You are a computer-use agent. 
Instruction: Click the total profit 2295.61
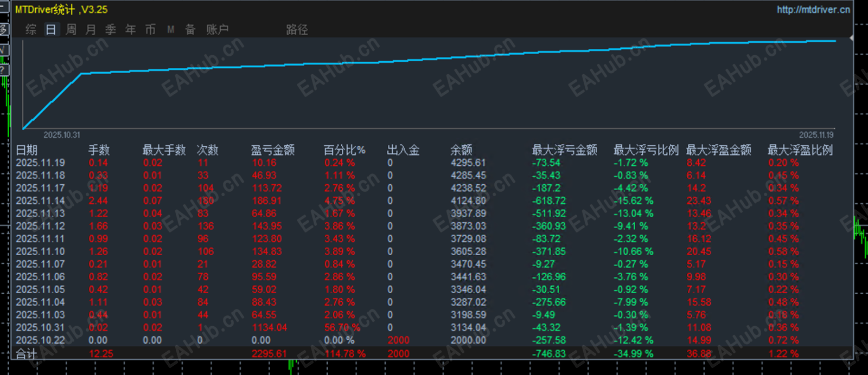[269, 353]
